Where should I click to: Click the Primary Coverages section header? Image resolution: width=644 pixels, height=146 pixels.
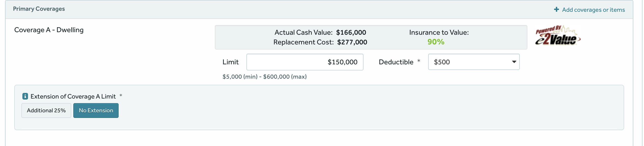[x=39, y=9]
